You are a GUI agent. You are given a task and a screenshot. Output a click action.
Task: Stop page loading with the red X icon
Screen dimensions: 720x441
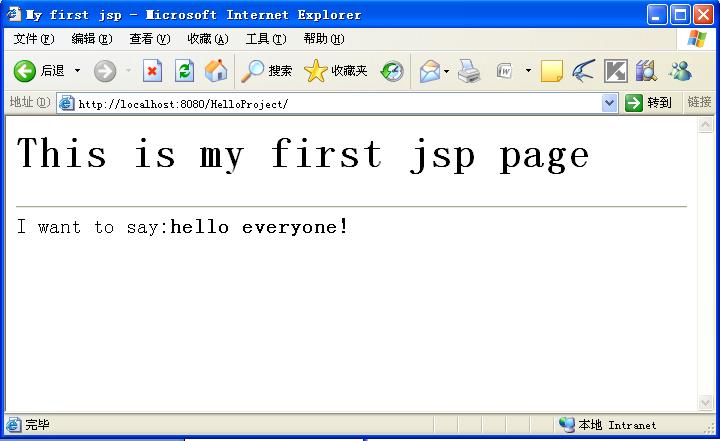[x=152, y=71]
